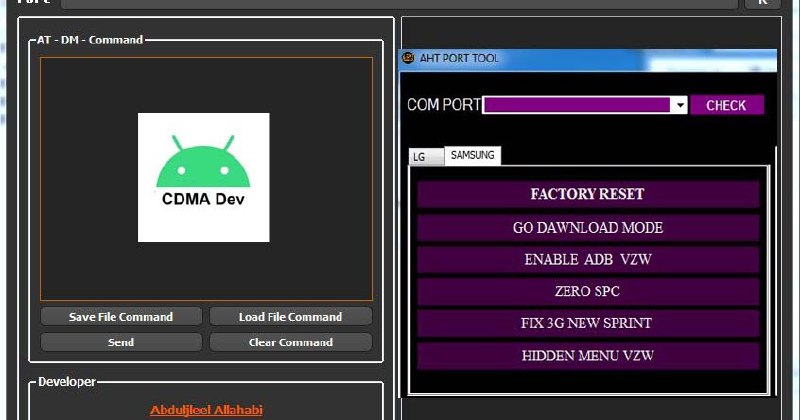Click the AT - DM command text area

click(x=206, y=179)
